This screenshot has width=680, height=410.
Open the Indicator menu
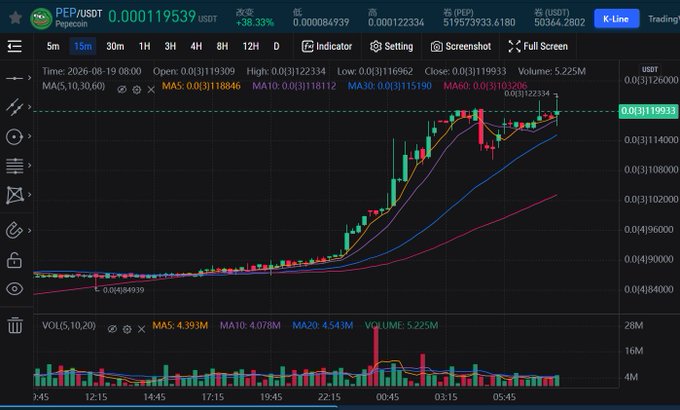[327, 46]
